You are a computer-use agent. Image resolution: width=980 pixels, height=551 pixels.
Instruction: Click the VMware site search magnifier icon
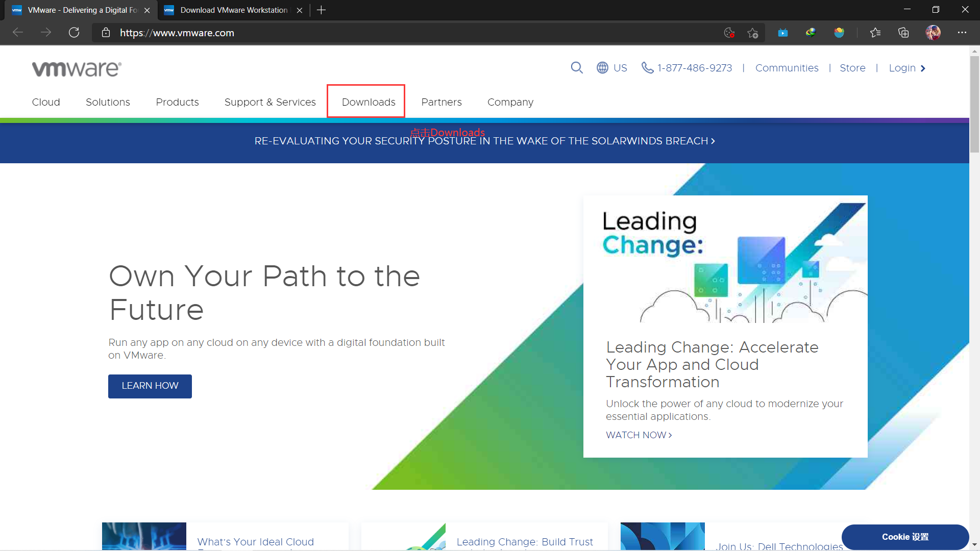coord(576,68)
